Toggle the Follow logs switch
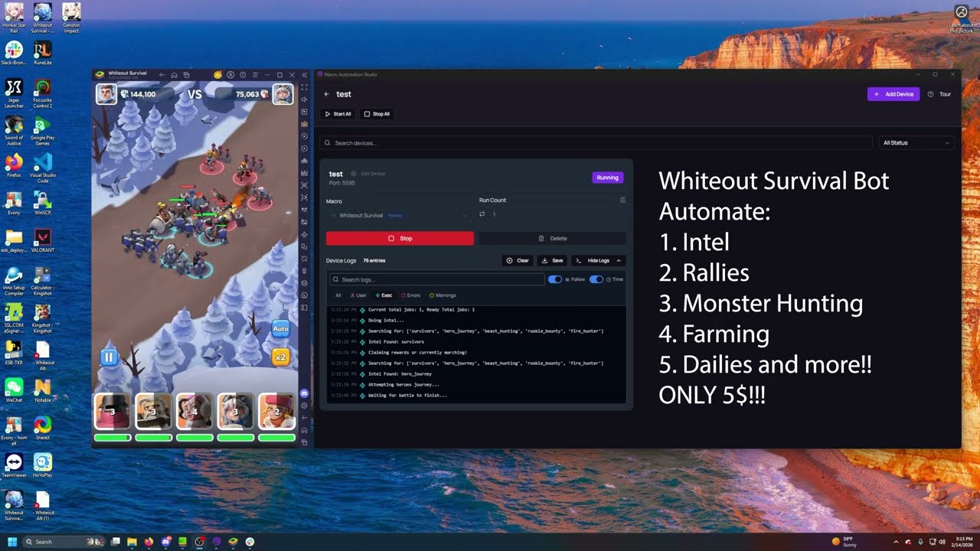 555,279
